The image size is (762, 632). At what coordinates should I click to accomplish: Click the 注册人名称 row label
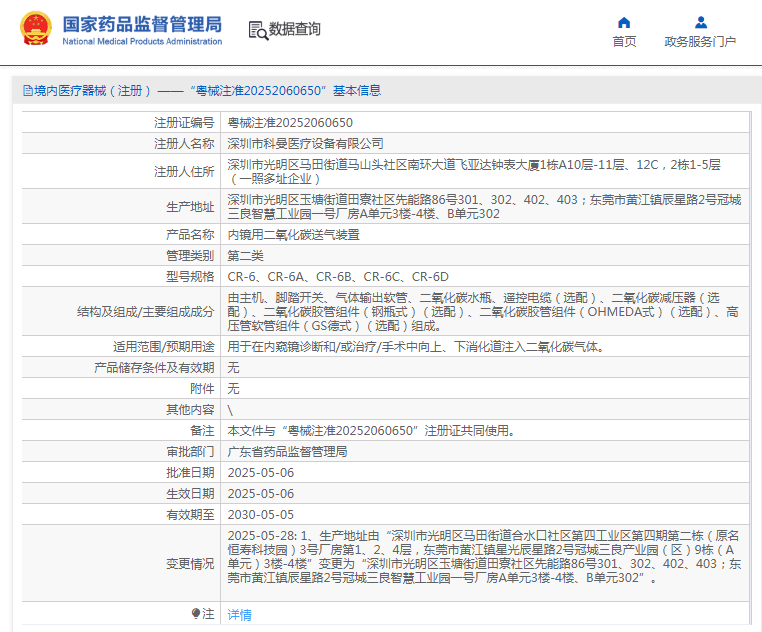(x=184, y=143)
